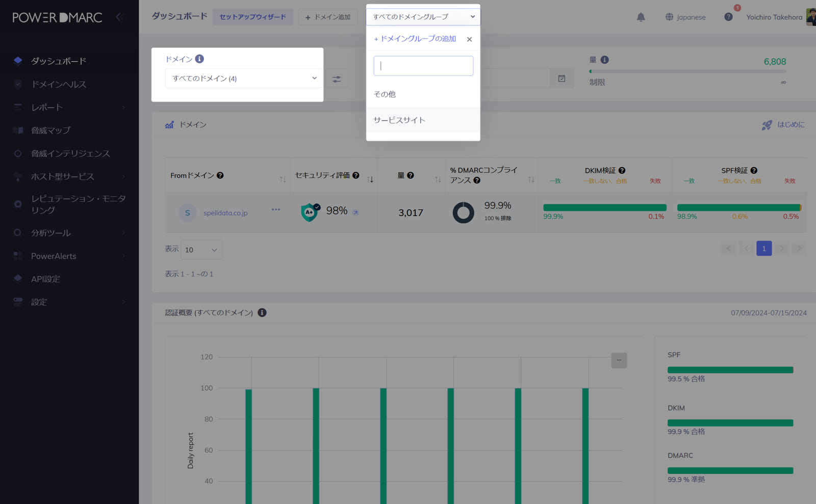This screenshot has width=816, height=504.
Task: Sort by the Fromドメイン column arrows
Action: pos(283,179)
